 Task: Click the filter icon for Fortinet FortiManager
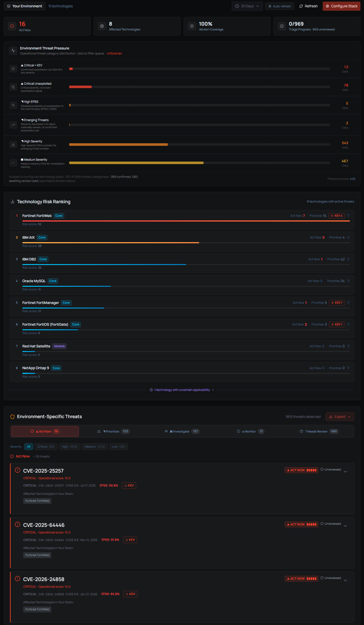348,303
